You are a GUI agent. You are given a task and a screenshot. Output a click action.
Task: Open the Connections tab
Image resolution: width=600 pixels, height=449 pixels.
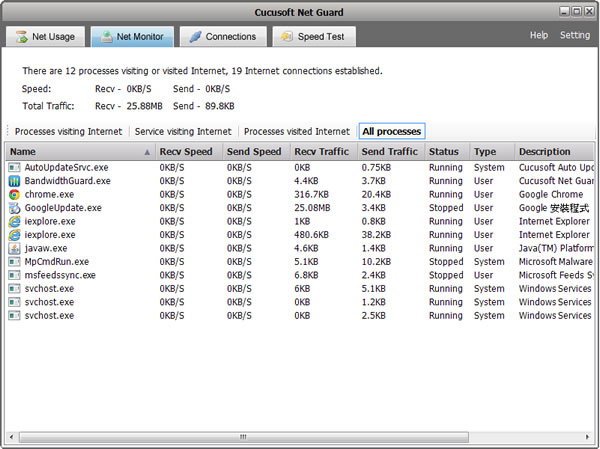pyautogui.click(x=223, y=37)
